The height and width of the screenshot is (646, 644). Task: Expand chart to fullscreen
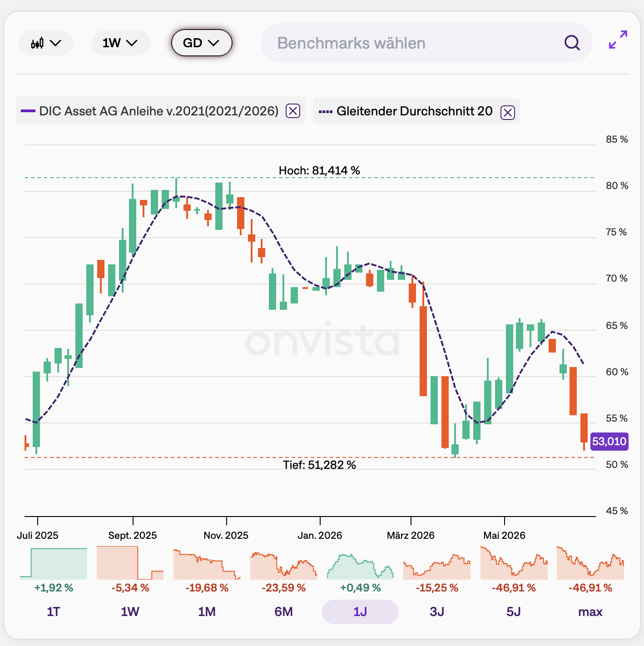point(618,40)
